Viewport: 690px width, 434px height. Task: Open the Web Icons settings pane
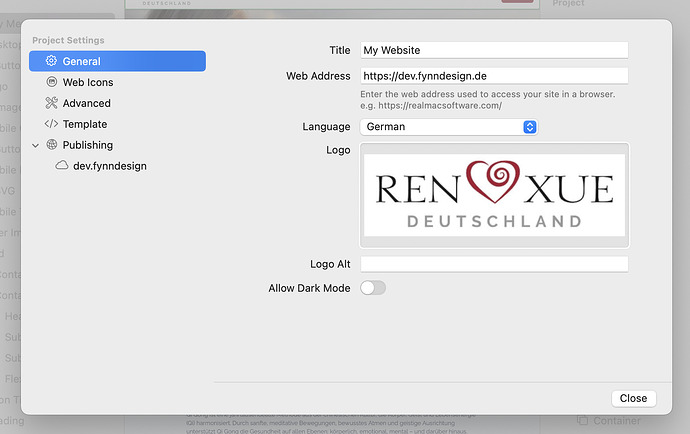pyautogui.click(x=117, y=82)
